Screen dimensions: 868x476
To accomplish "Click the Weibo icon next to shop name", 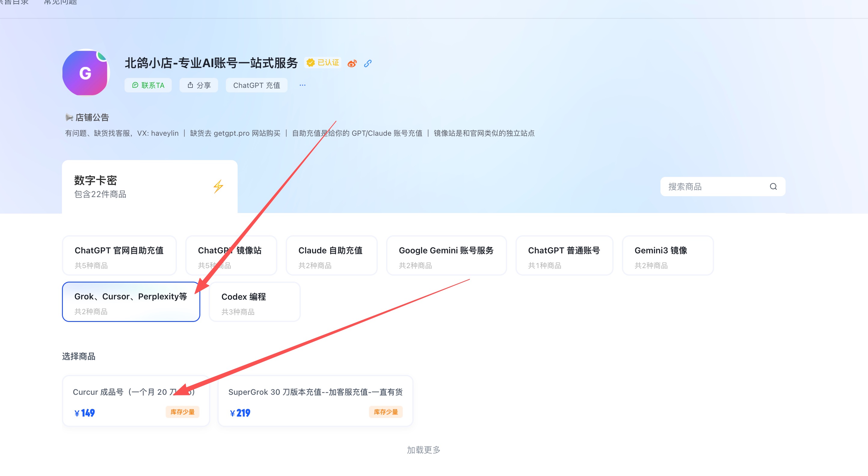I will coord(352,63).
